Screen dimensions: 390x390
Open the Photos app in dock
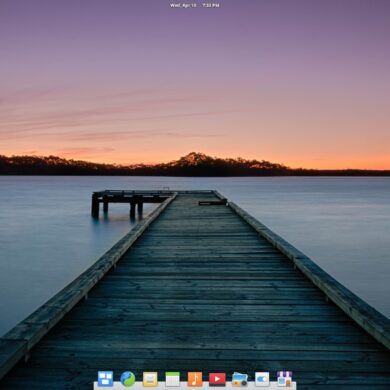pyautogui.click(x=240, y=379)
